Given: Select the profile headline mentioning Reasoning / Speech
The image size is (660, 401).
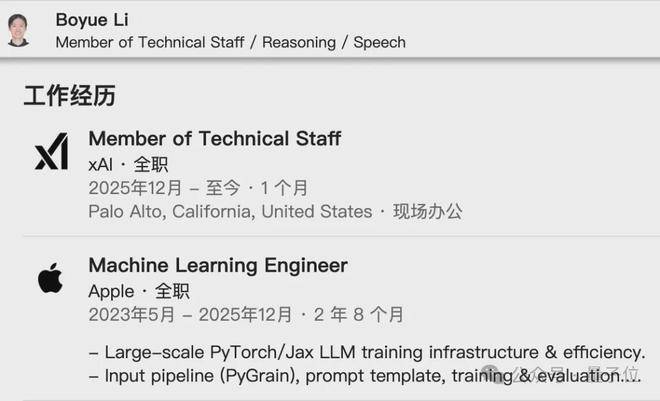Looking at the screenshot, I should (x=230, y=42).
